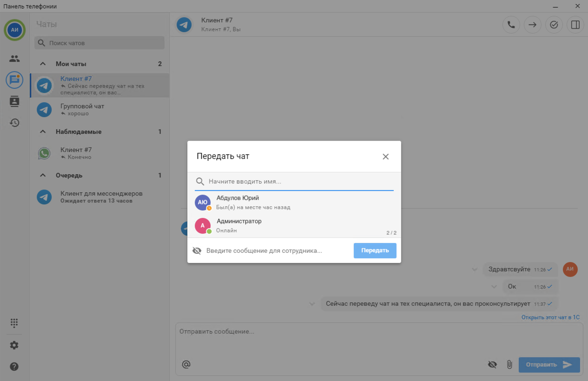Click the complete chat checkmark icon

[x=554, y=25]
